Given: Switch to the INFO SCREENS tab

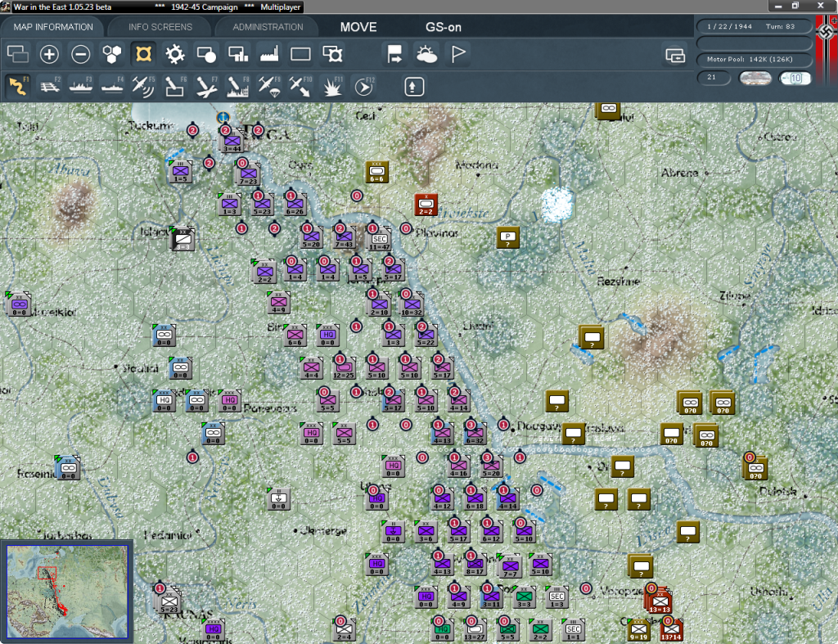Looking at the screenshot, I should coord(160,27).
